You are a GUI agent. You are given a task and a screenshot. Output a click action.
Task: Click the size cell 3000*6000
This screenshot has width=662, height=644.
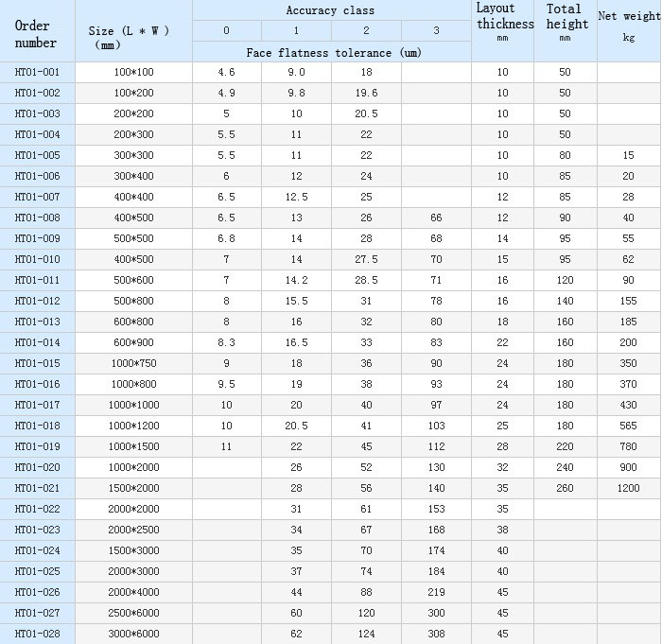(134, 634)
